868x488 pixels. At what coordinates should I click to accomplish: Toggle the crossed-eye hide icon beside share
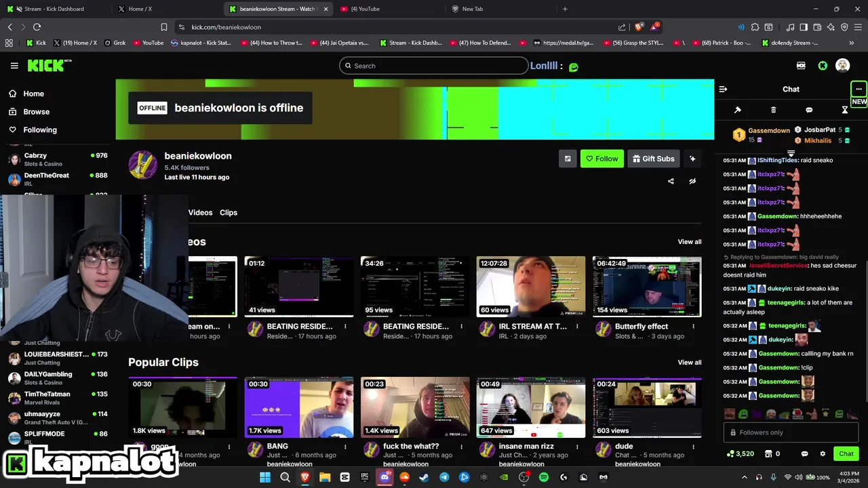click(692, 181)
